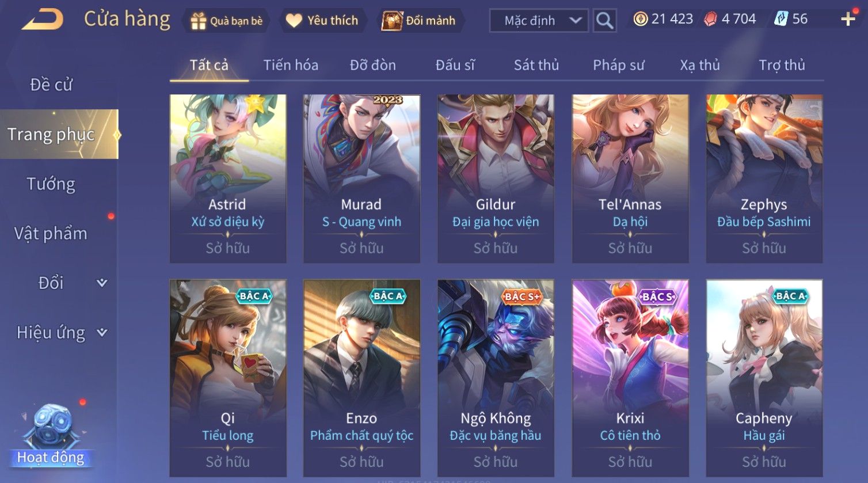Open Yêu thích heart favorites
Viewport: 868px width, 483px height.
tap(294, 21)
